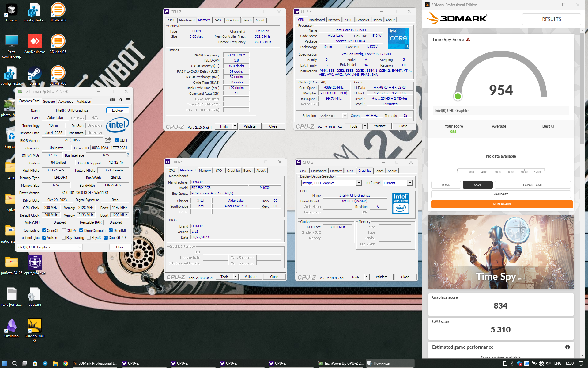
Task: Open cpuz.ini file icon
Action: 35,297
